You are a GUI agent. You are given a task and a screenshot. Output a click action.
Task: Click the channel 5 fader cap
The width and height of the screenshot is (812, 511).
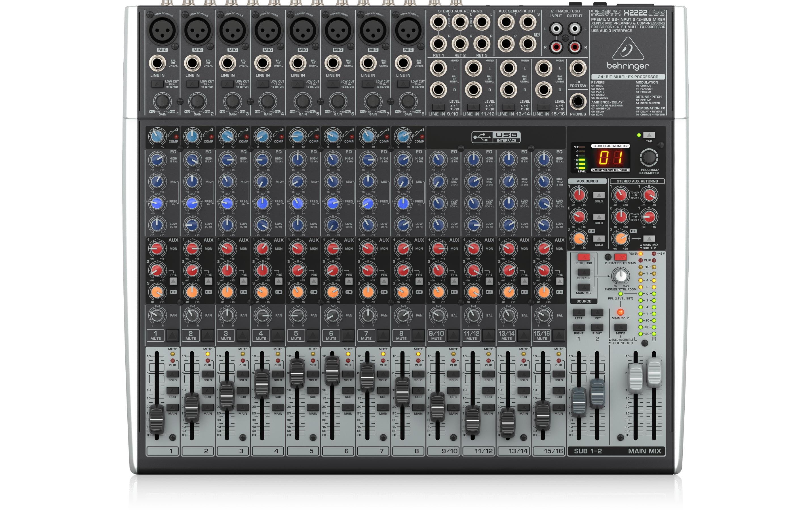tap(297, 373)
